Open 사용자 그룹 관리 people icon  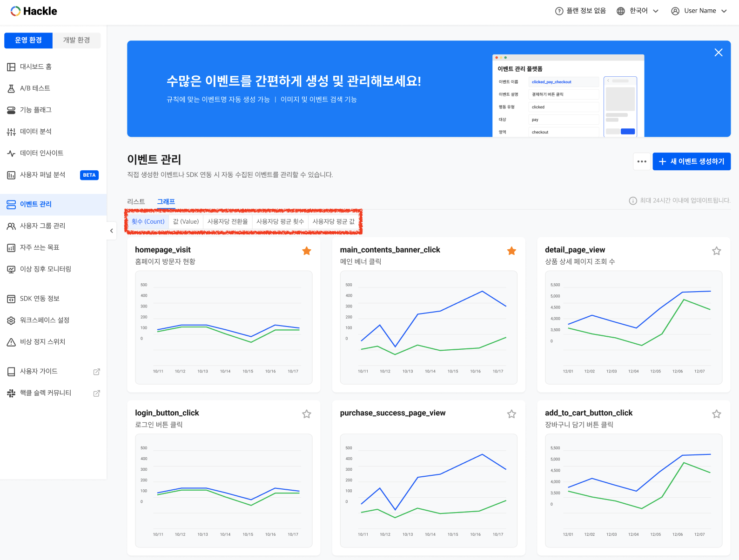tap(11, 226)
